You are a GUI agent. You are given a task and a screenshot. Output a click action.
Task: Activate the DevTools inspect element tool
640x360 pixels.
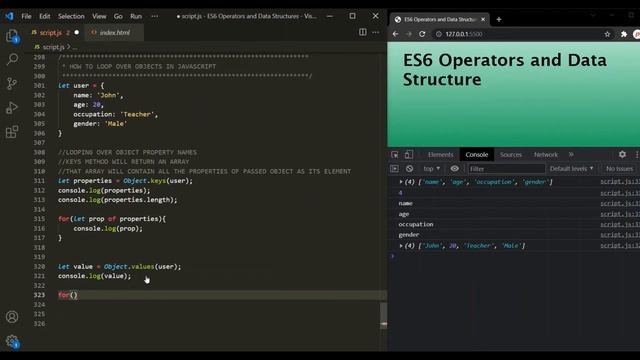tap(394, 155)
